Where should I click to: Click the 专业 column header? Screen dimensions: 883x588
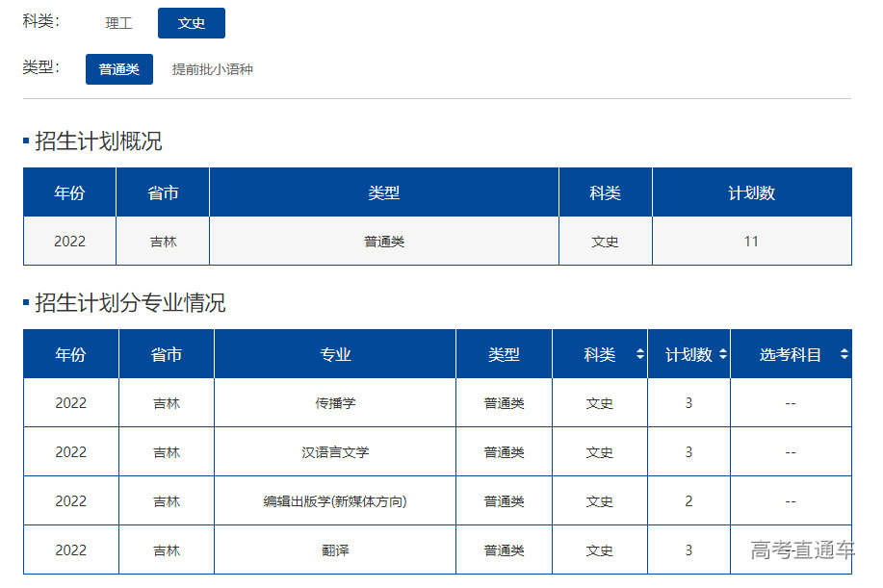coord(335,354)
